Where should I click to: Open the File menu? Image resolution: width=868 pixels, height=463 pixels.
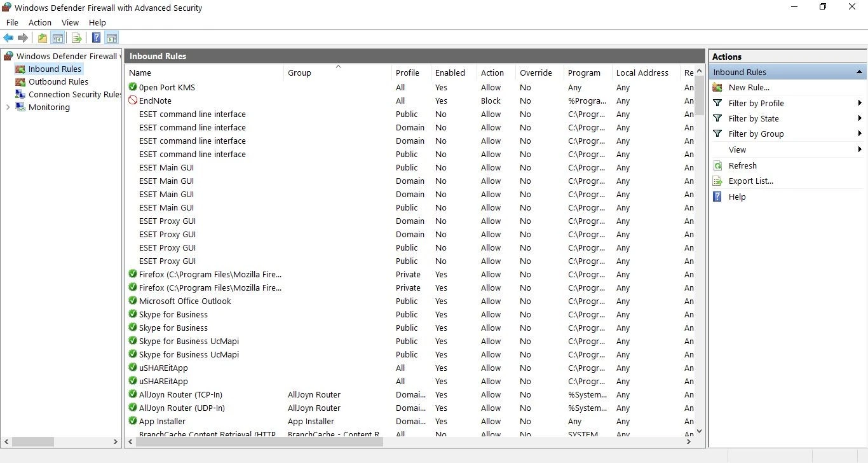pos(12,22)
